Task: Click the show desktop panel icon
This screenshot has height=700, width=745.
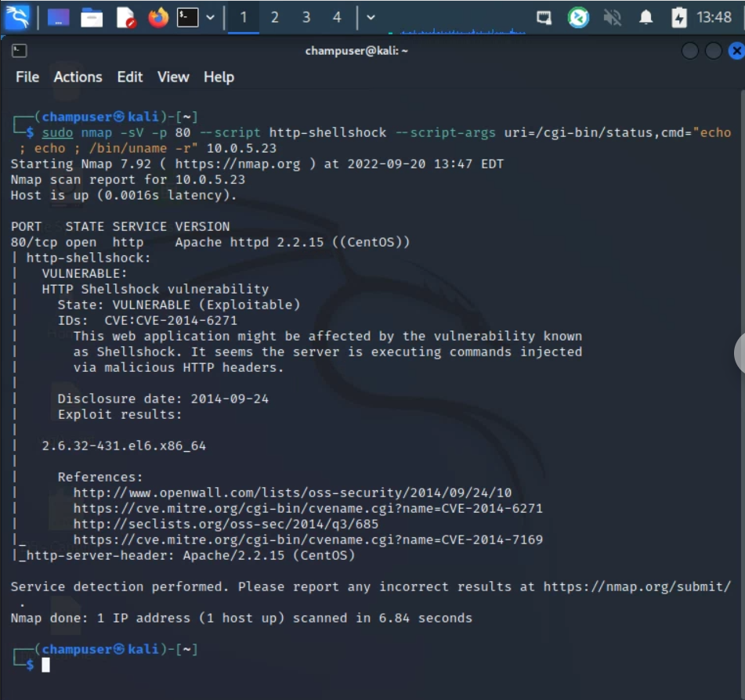Action: click(59, 17)
